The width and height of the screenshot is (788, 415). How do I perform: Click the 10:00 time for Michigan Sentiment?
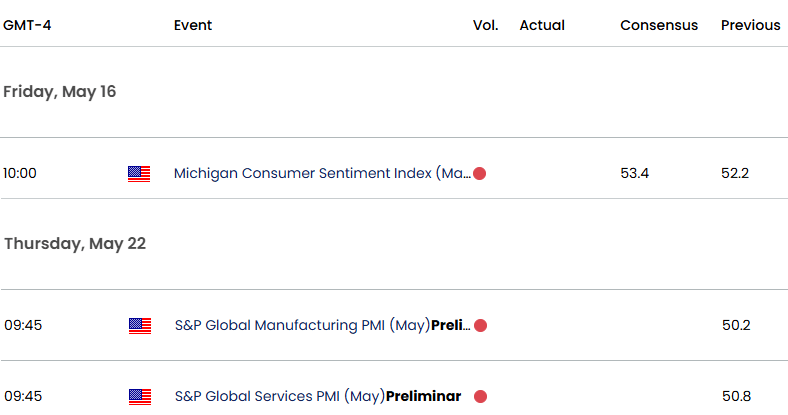coord(20,173)
